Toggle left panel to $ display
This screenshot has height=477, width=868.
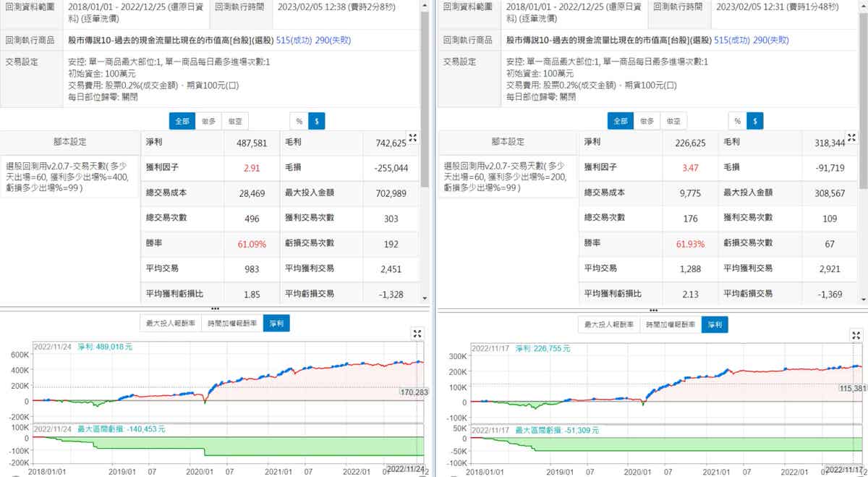(x=317, y=121)
